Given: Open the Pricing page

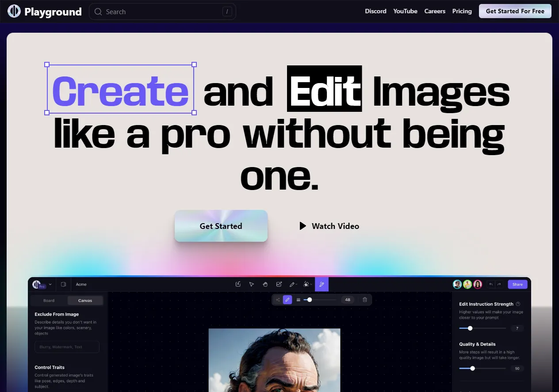Looking at the screenshot, I should pos(462,11).
